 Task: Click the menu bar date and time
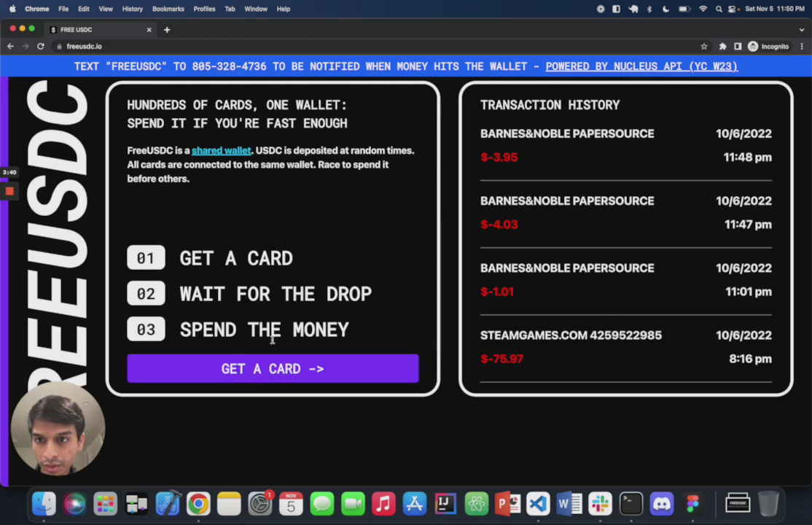tap(775, 9)
